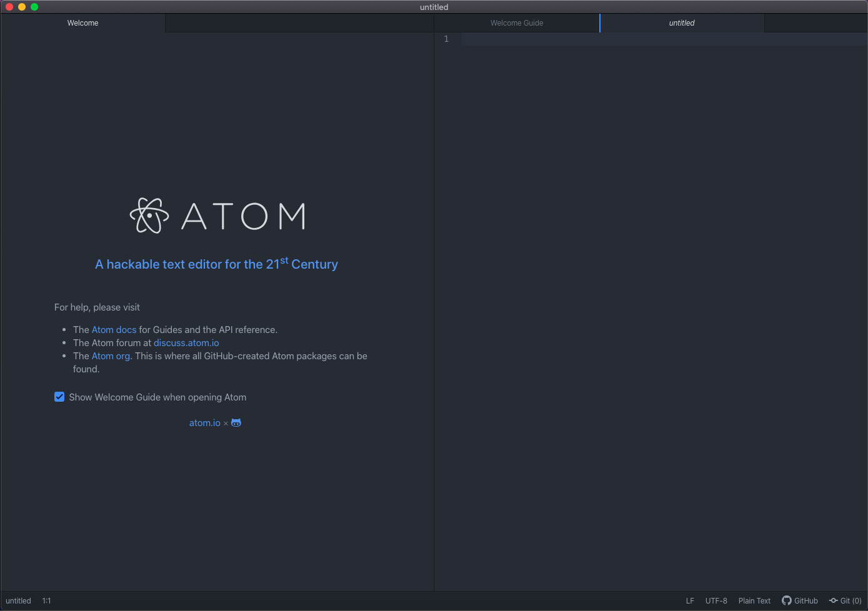Visit the discuss.atom.io forum link
Image resolution: width=868 pixels, height=611 pixels.
[186, 342]
